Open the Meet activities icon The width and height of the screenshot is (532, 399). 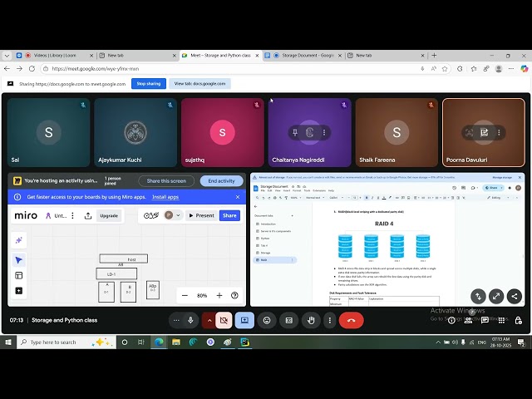tap(501, 321)
